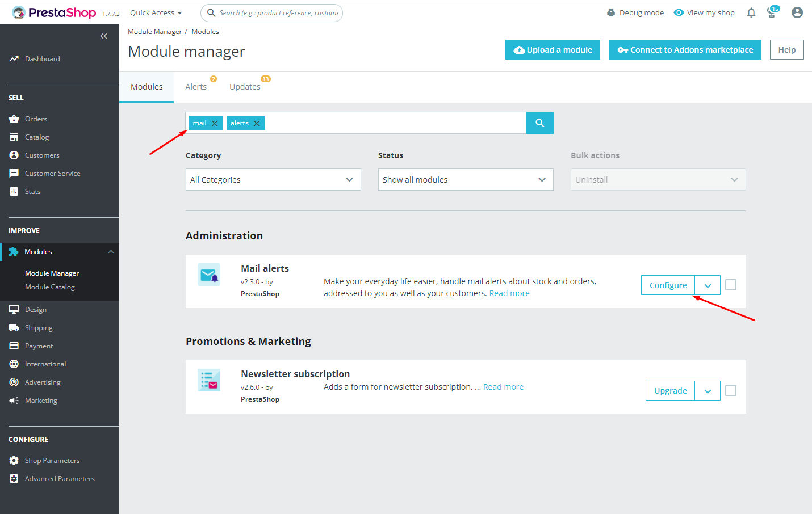Click the Modules puzzle-piece icon
Screen dimensions: 812x514
[14, 252]
